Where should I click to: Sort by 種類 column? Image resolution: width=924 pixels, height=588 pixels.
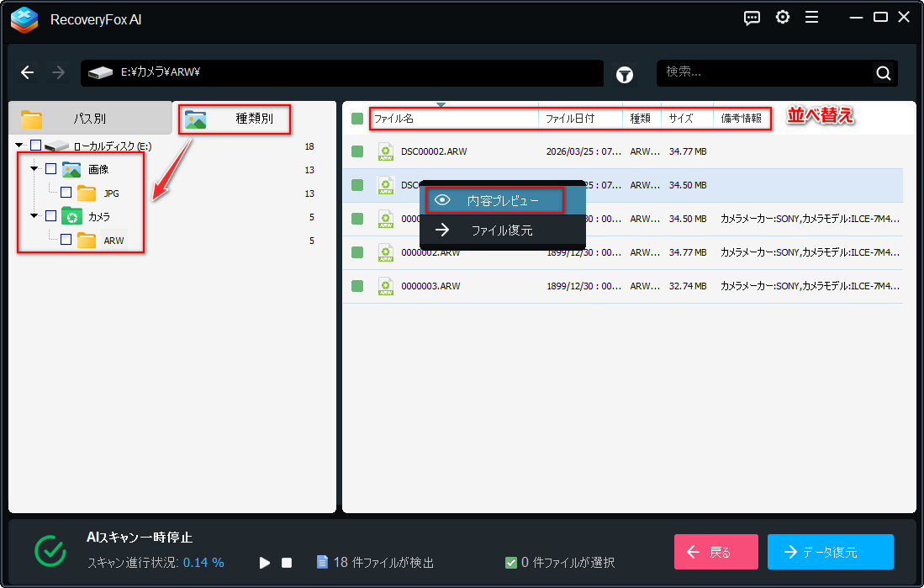(642, 119)
